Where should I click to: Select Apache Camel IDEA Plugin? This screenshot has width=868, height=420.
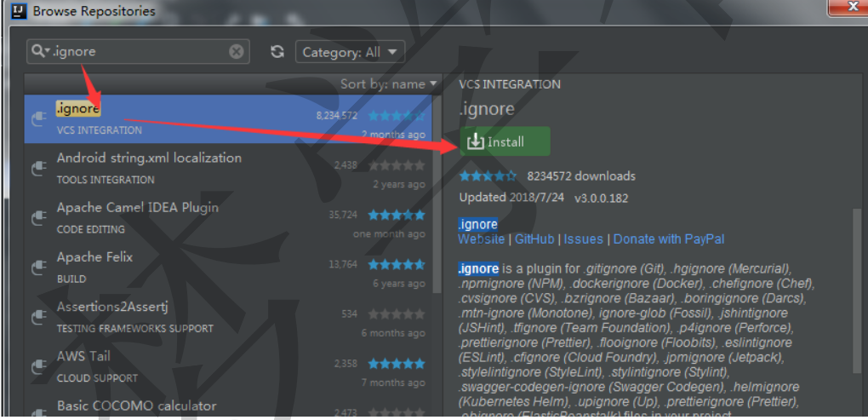pos(228,218)
